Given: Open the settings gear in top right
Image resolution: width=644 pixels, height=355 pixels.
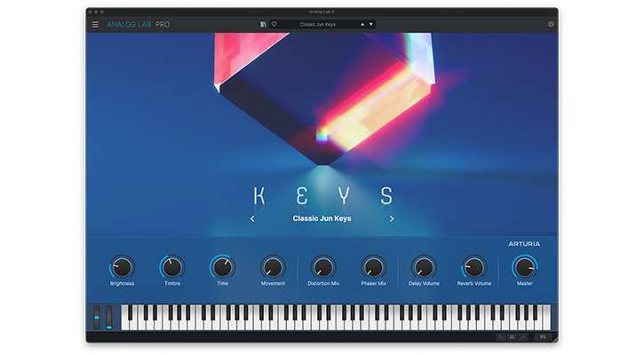Looking at the screenshot, I should (551, 24).
